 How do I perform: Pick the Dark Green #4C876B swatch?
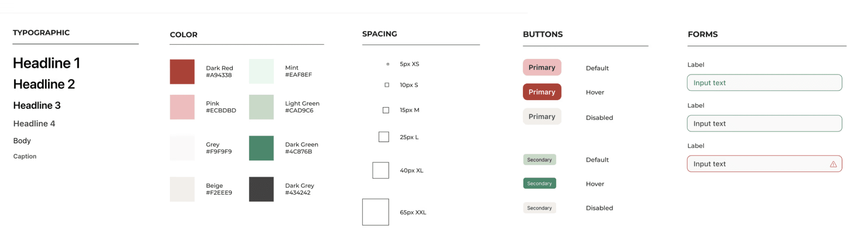click(261, 148)
